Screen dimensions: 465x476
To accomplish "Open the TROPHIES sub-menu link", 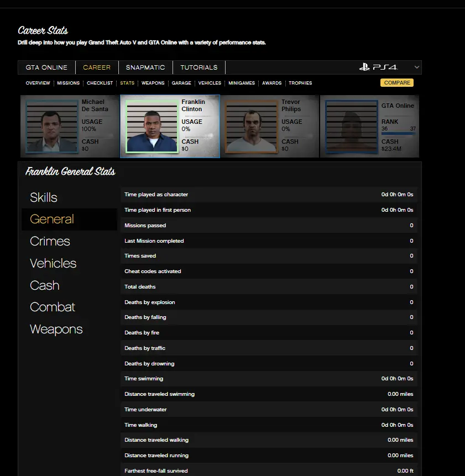I will coord(300,83).
